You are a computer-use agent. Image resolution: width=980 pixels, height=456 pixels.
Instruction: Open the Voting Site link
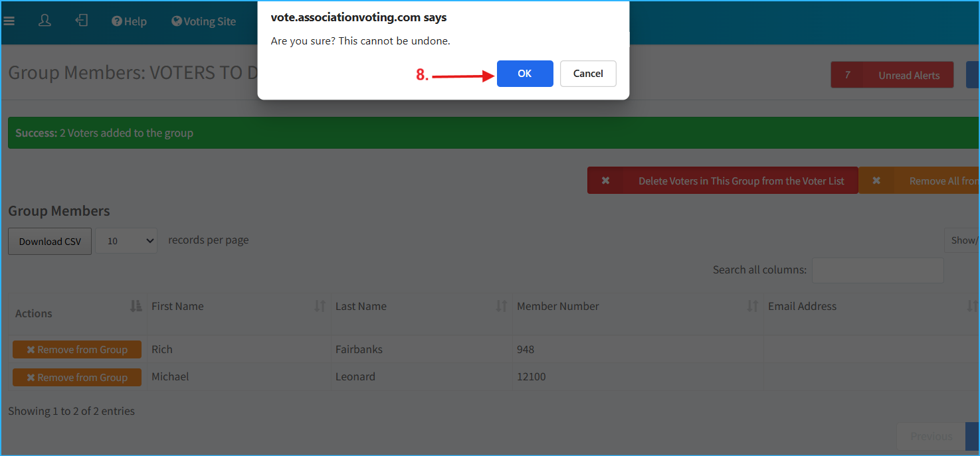coord(203,21)
